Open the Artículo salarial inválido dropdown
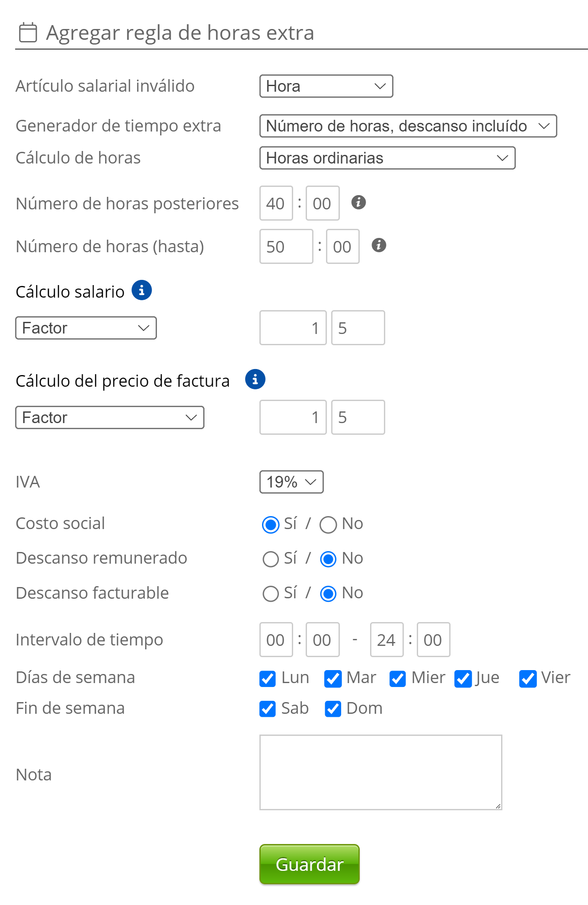Viewport: 588px width, 905px height. coord(326,86)
